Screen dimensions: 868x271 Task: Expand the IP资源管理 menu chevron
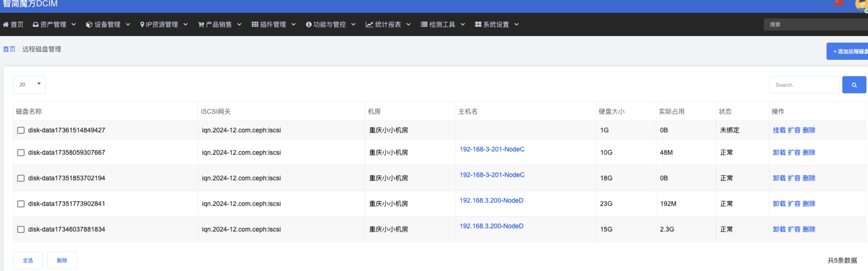[x=186, y=25]
